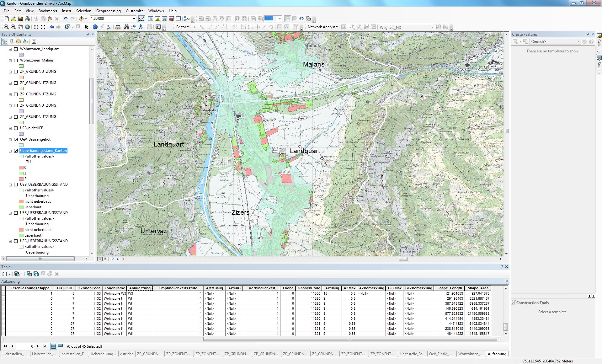
Task: Click the red symbol swatch for value 0
Action: coord(21,168)
